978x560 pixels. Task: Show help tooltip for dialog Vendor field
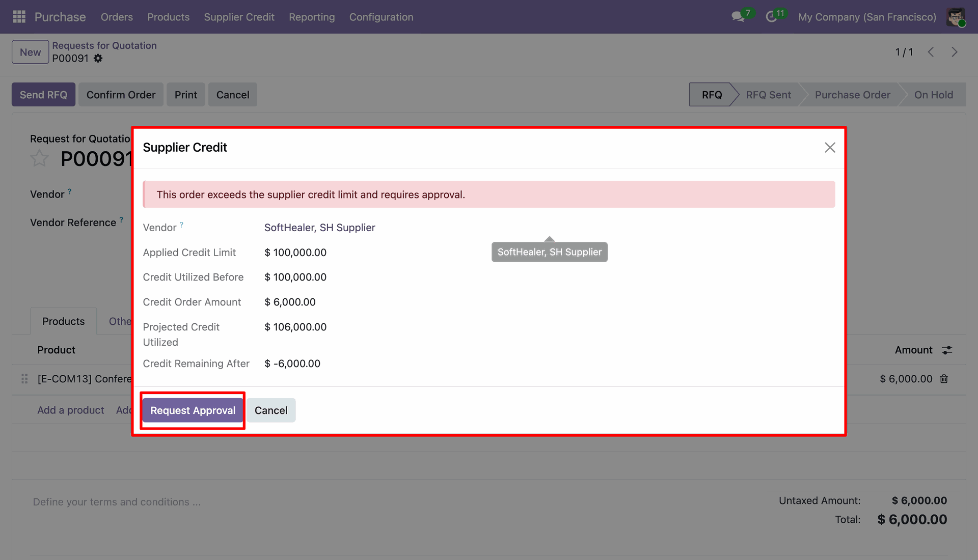[x=181, y=225]
